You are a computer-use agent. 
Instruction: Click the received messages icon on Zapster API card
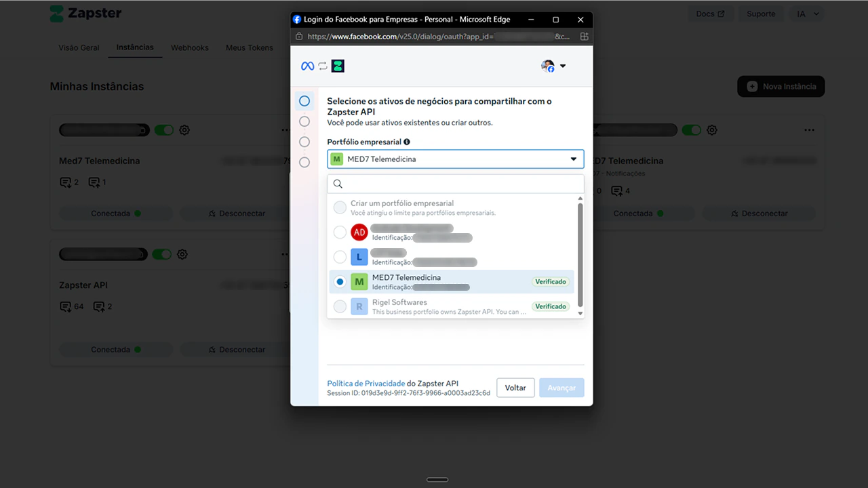pyautogui.click(x=66, y=306)
